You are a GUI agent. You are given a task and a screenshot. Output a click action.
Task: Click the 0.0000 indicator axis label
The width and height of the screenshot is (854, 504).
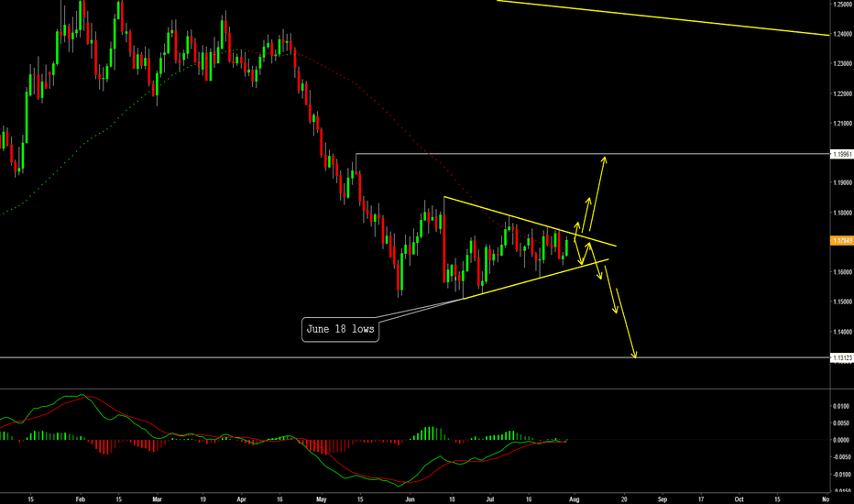(x=840, y=440)
